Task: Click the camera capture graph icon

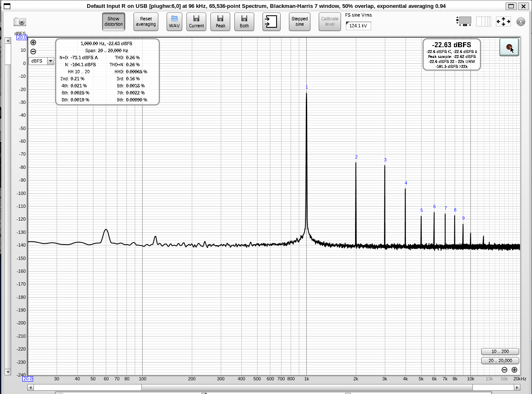Action: point(20,22)
